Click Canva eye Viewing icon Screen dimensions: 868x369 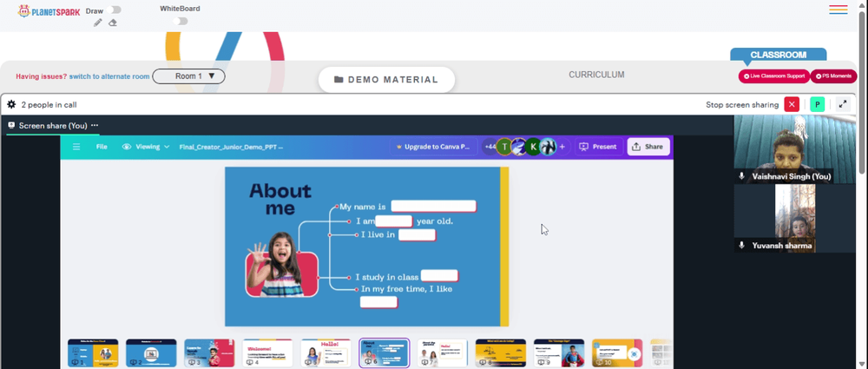127,147
